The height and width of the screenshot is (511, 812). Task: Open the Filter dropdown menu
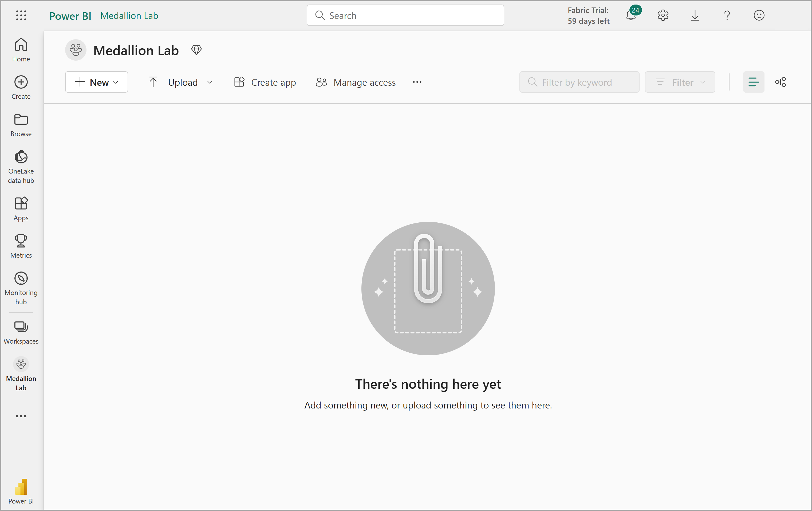coord(680,82)
